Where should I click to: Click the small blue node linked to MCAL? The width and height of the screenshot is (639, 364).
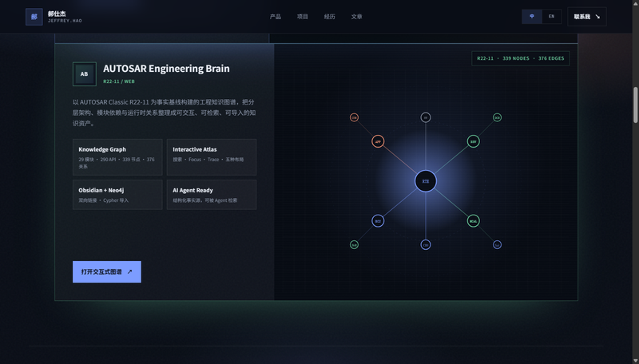pyautogui.click(x=497, y=245)
